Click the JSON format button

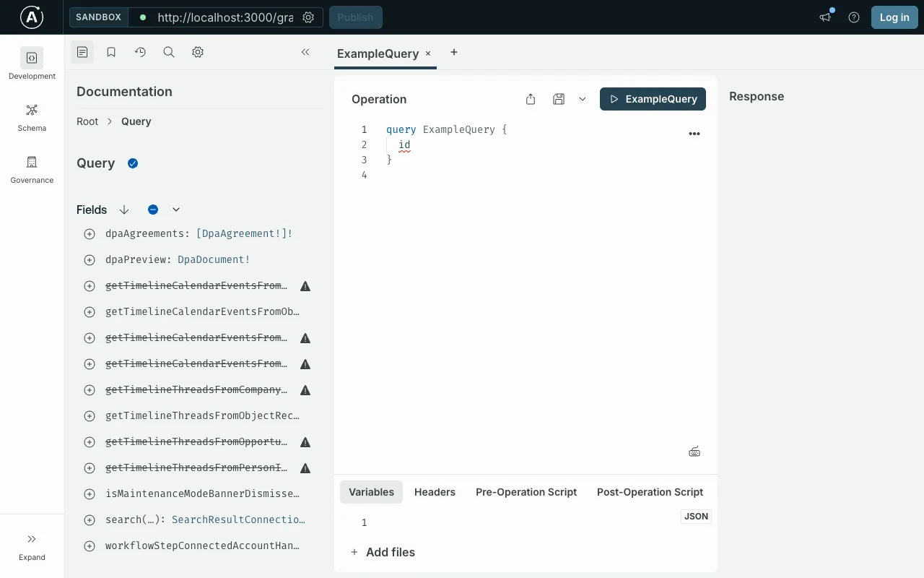click(696, 517)
